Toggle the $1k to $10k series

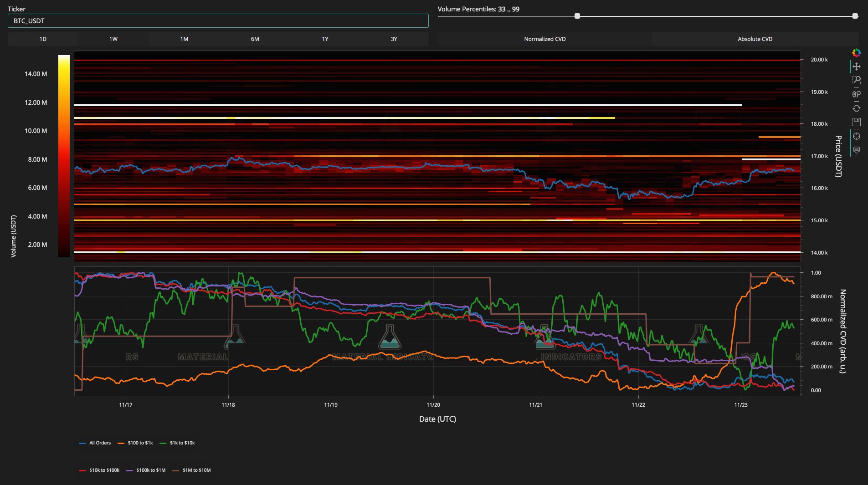point(178,443)
